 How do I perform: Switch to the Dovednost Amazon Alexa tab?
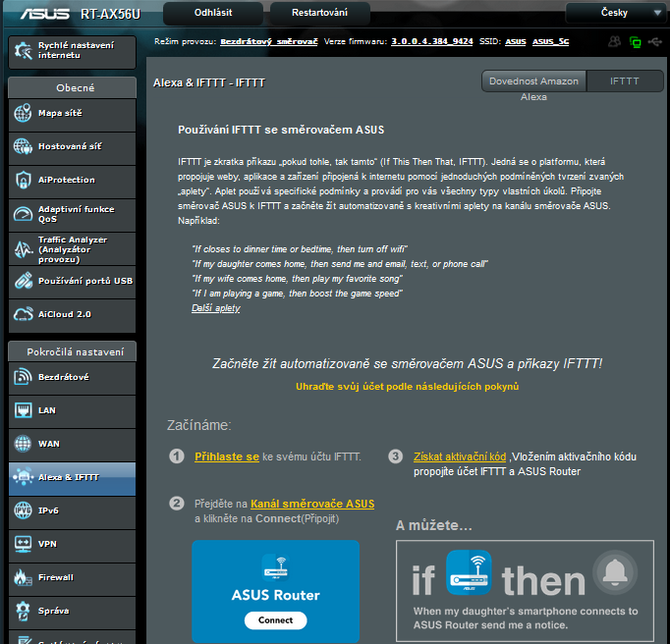coord(533,81)
